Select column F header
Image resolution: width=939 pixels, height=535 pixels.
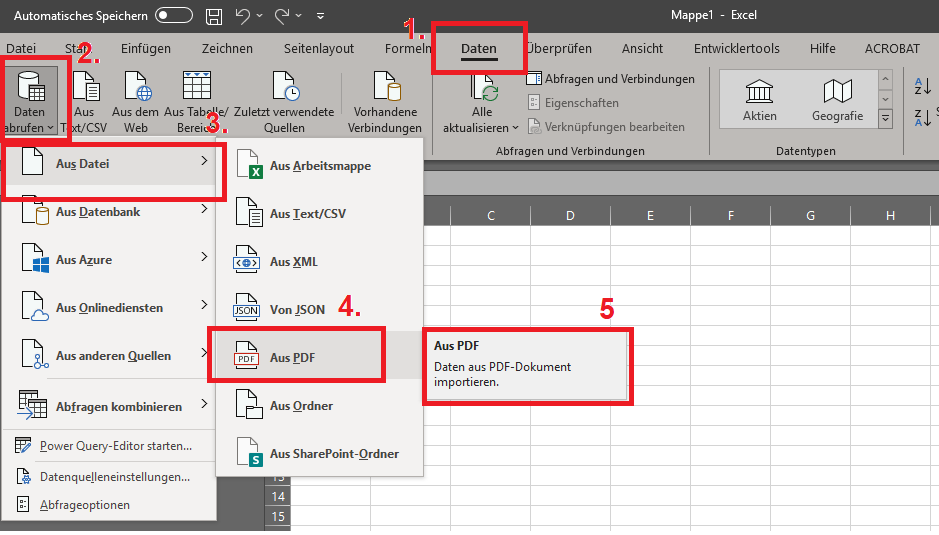pyautogui.click(x=731, y=215)
